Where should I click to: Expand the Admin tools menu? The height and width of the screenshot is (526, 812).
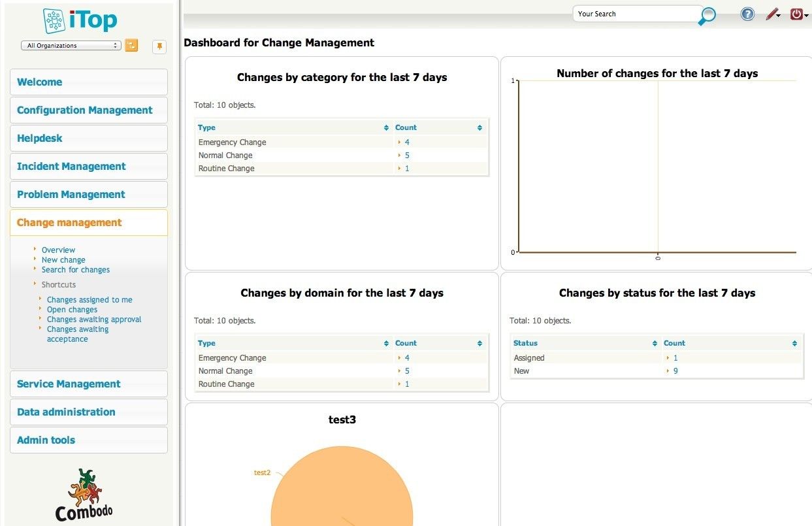[x=89, y=440]
